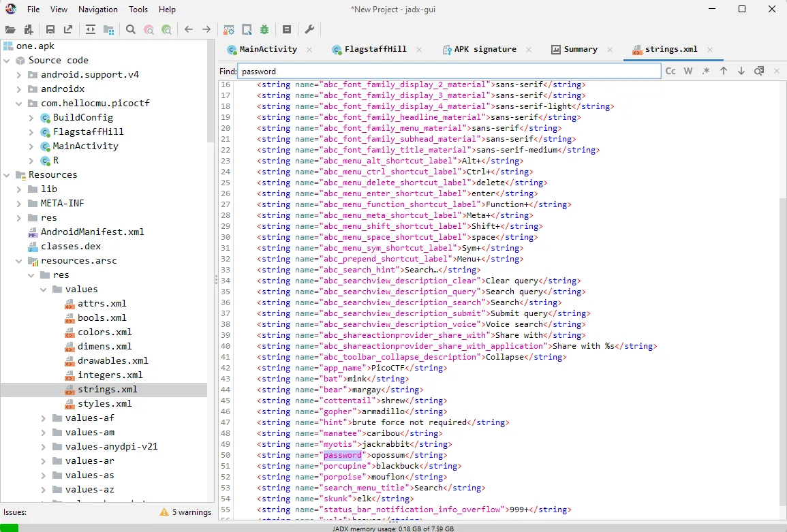Toggle whole word W search option

coord(688,72)
